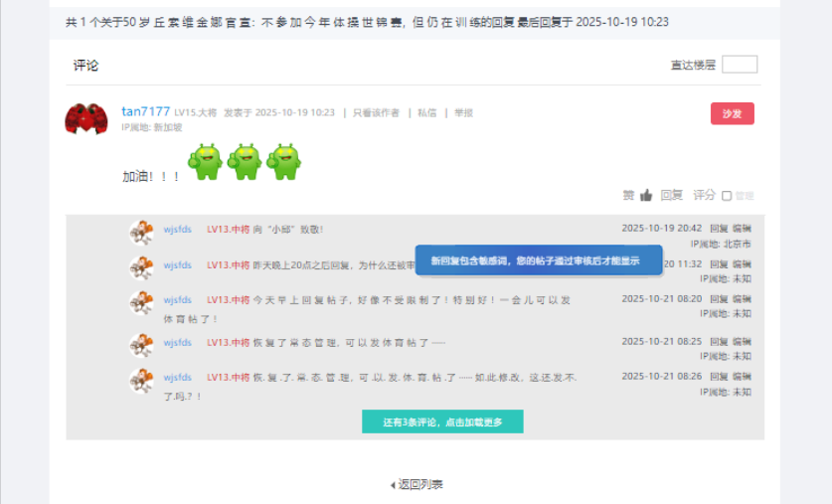Click 编辑 on the 2025-10-19 20:42 comment

[742, 228]
